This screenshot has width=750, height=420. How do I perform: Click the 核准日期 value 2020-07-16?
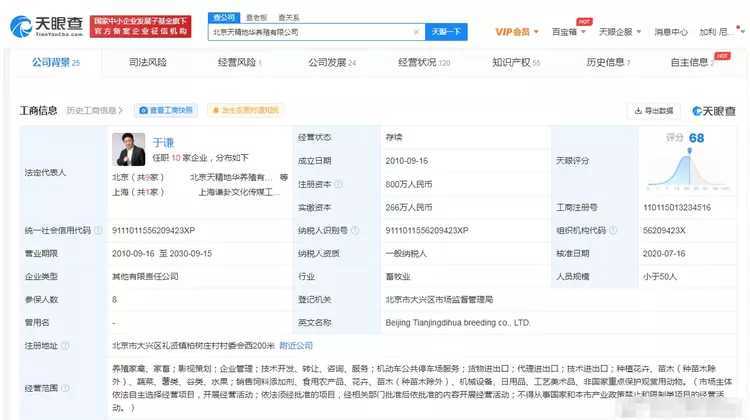click(x=664, y=254)
